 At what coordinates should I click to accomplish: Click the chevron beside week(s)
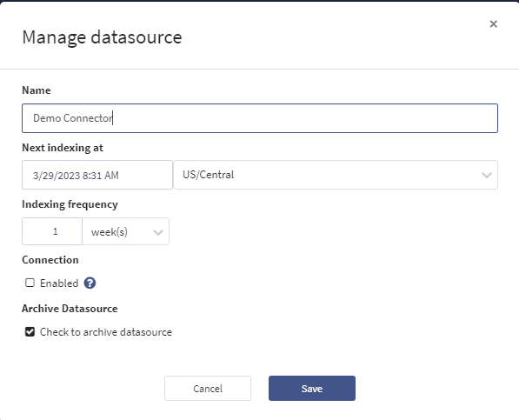pos(158,232)
